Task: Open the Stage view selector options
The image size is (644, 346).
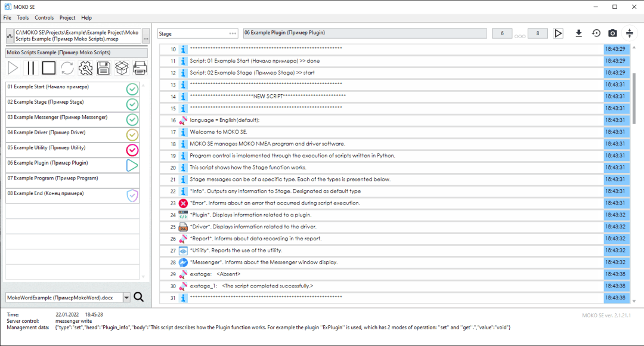Action: click(233, 33)
